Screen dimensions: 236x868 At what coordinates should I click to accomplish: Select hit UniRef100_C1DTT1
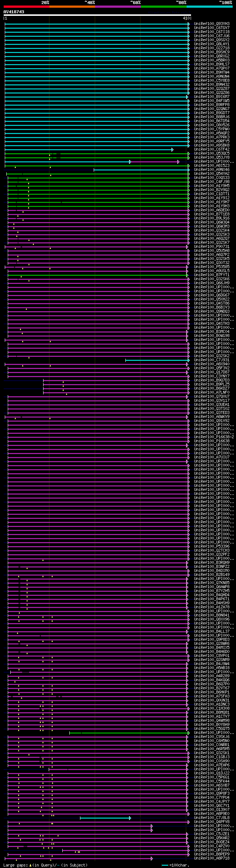[212, 194]
